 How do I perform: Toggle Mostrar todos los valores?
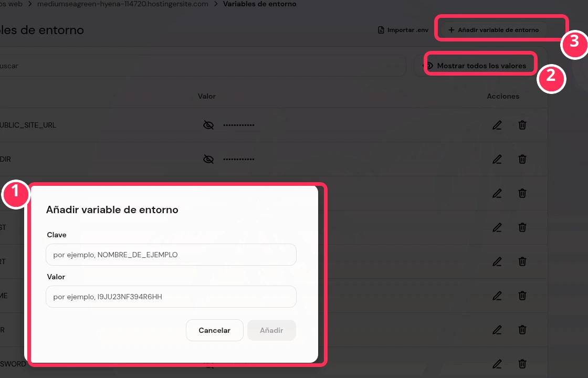coord(476,66)
